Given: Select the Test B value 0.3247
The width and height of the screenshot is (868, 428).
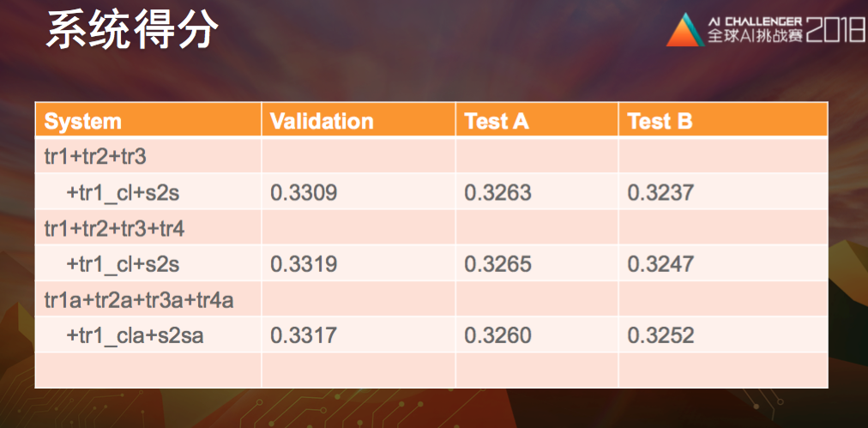Looking at the screenshot, I should (x=660, y=264).
